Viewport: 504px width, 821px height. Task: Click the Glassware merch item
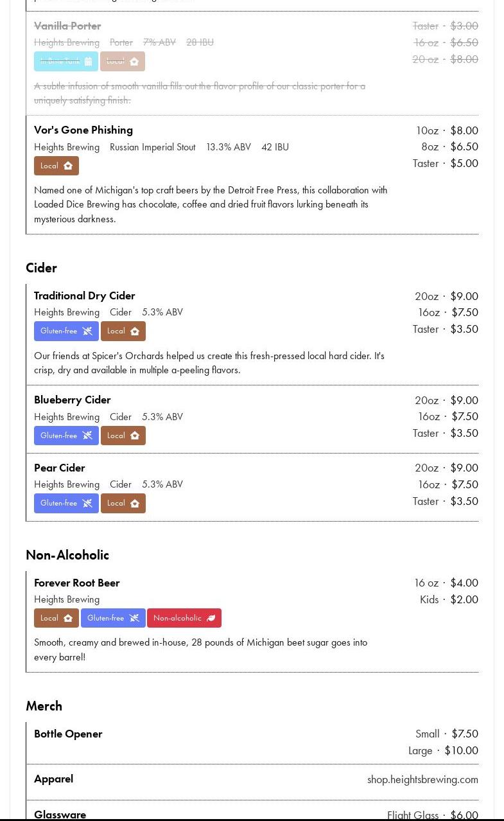[x=60, y=815]
